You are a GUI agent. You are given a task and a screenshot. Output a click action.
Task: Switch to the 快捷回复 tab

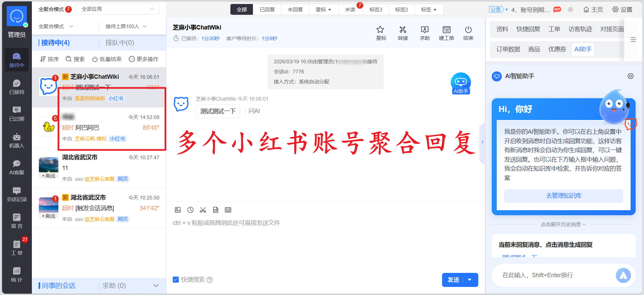[x=528, y=29]
